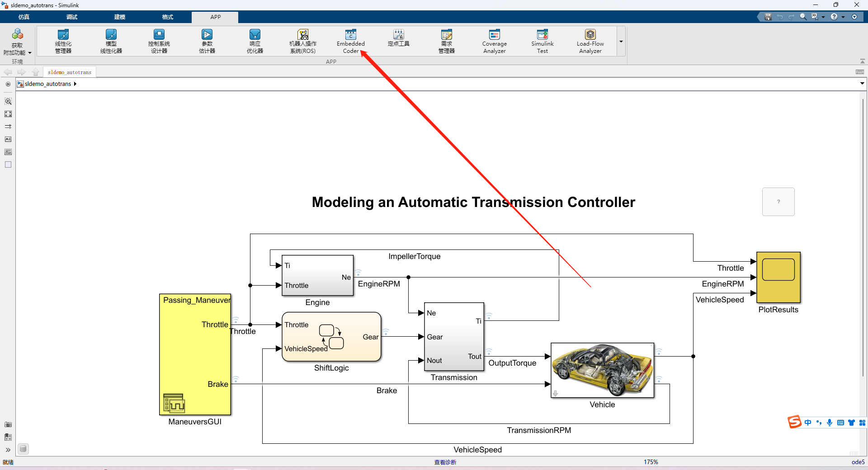The height and width of the screenshot is (470, 868).
Task: Select the Zoom tool in left palette
Action: click(8, 101)
